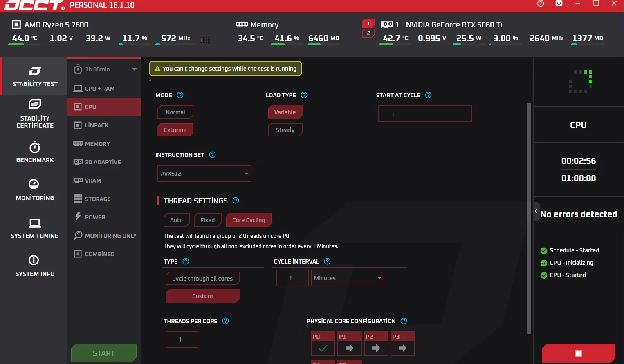624x364 pixels.
Task: Select the 3D Adaptive test
Action: pos(104,162)
